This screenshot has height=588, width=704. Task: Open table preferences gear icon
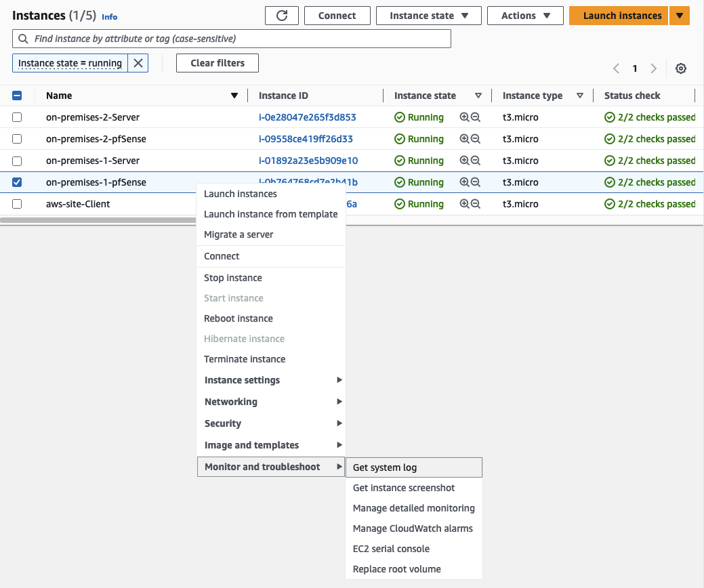click(681, 68)
